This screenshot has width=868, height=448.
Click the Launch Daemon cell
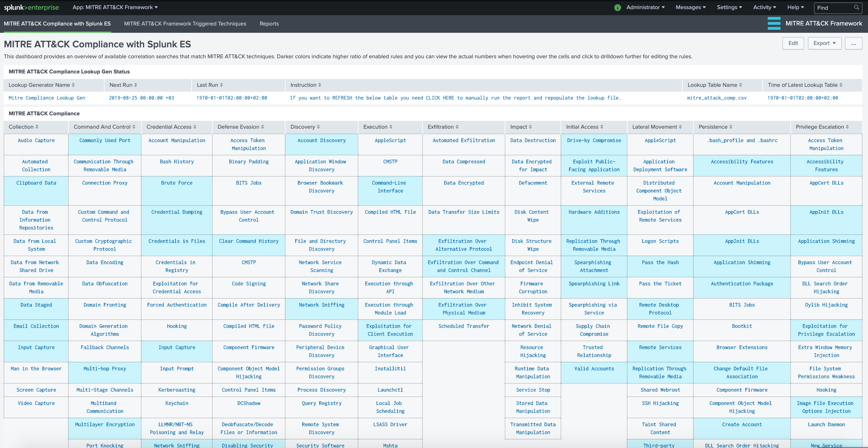(826, 428)
